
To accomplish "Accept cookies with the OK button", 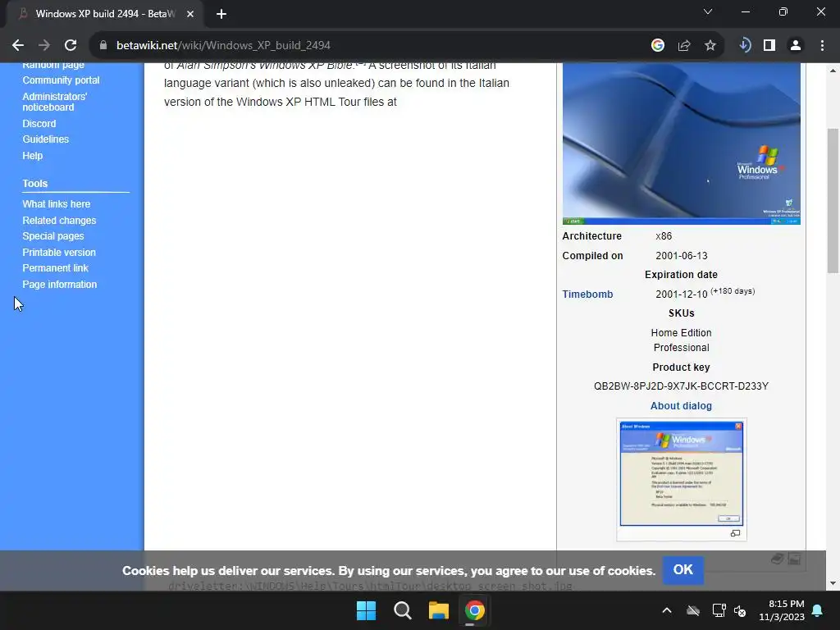I will (x=683, y=570).
